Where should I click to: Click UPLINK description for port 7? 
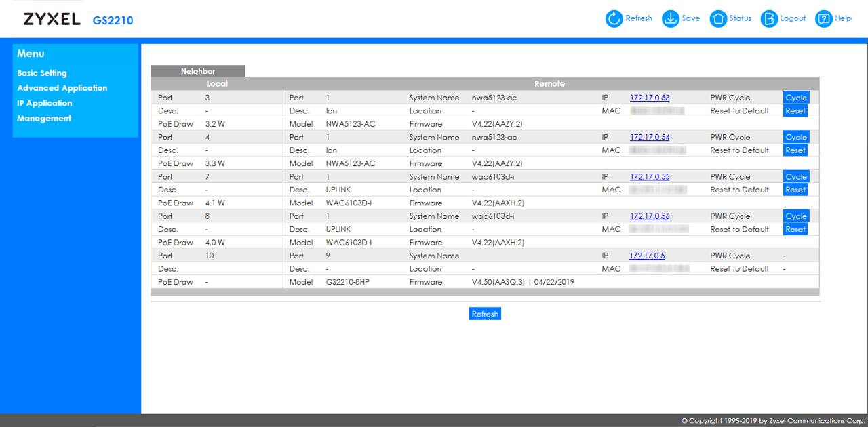tap(338, 190)
